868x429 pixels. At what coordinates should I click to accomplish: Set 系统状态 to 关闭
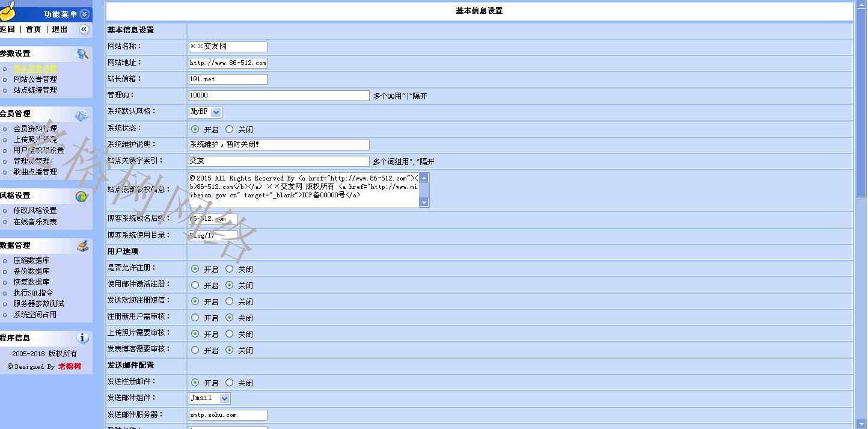pos(230,129)
